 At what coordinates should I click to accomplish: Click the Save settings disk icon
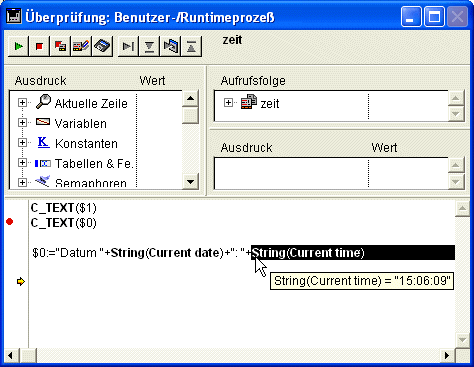(x=102, y=46)
